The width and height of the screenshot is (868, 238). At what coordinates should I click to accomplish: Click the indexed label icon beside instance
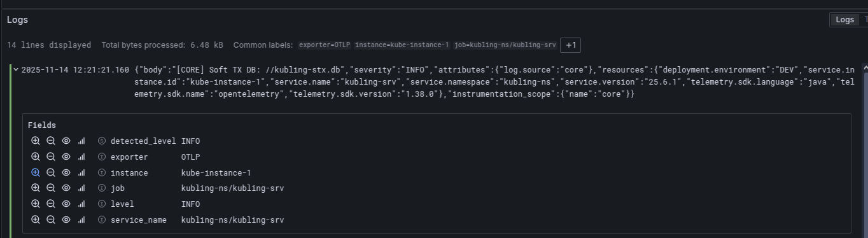click(x=101, y=172)
